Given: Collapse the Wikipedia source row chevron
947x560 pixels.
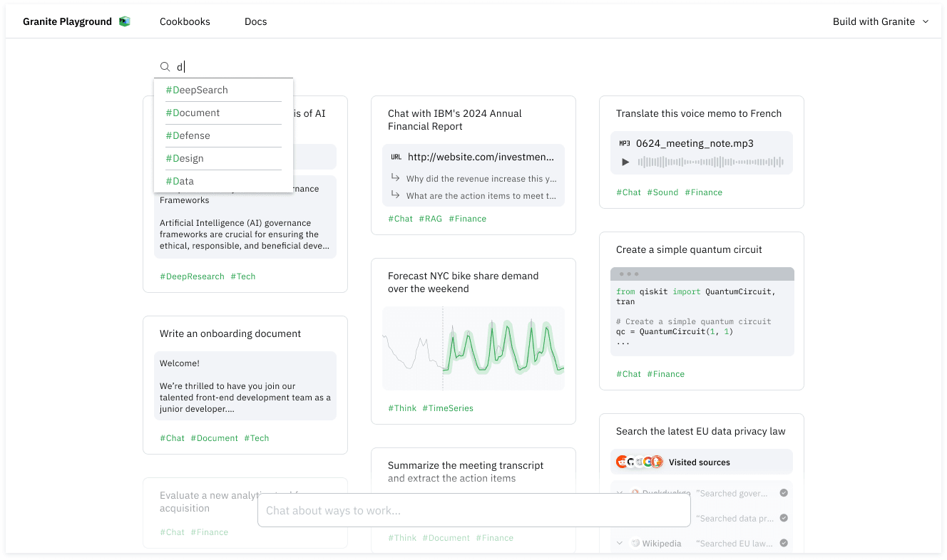Looking at the screenshot, I should (x=620, y=544).
